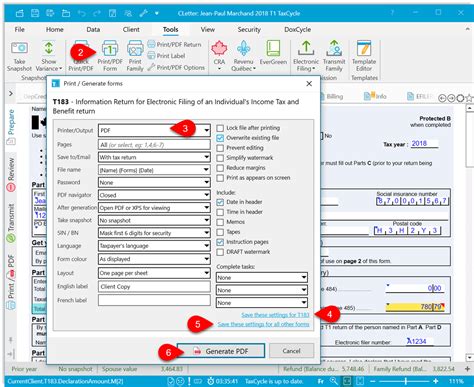The height and width of the screenshot is (387, 474).
Task: Click the redo arrow in title bar
Action: click(97, 13)
